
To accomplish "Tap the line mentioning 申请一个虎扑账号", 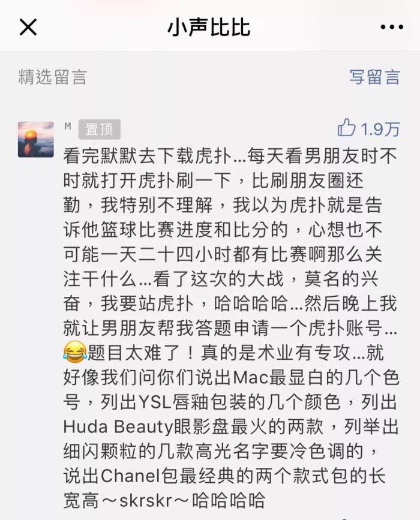I will click(230, 328).
